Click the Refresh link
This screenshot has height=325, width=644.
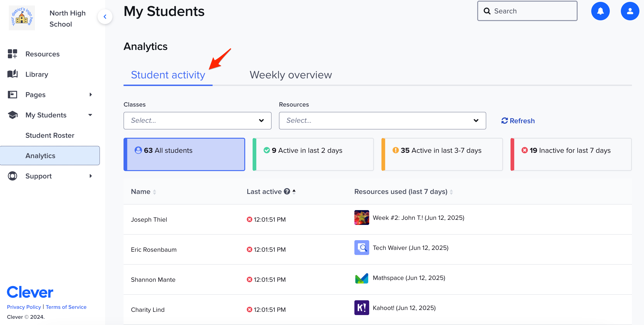point(518,121)
